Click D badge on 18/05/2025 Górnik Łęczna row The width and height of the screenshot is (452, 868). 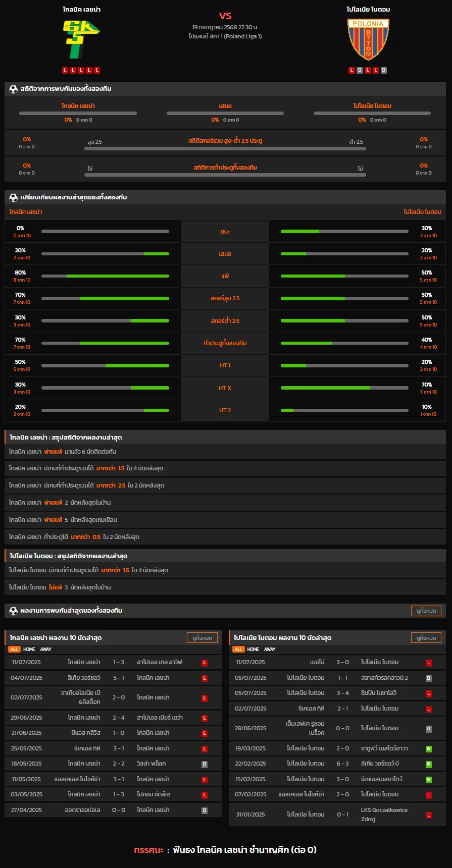[x=205, y=764]
